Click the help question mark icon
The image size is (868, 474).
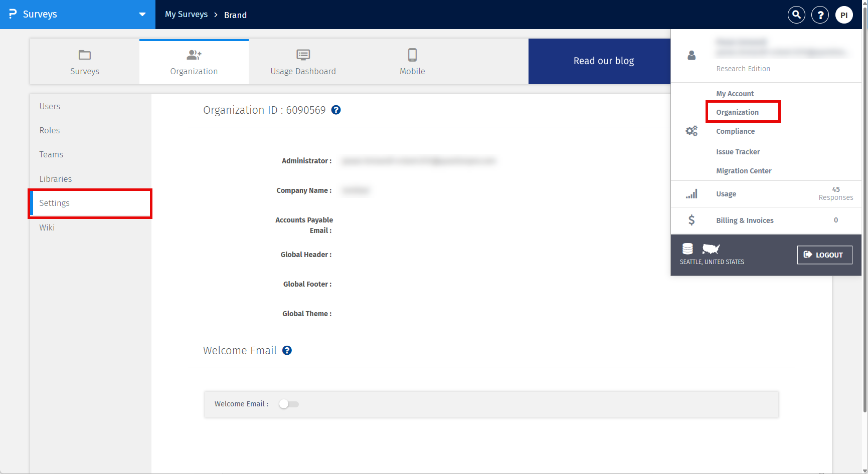[820, 15]
